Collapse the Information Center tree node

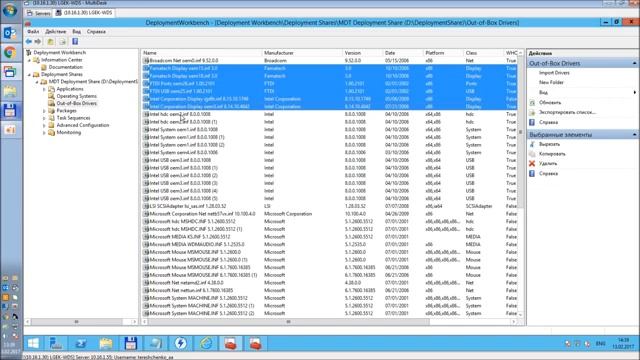point(29,60)
